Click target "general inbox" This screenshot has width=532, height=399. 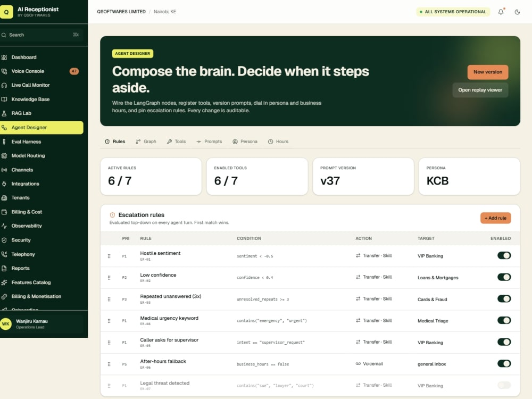(431, 364)
